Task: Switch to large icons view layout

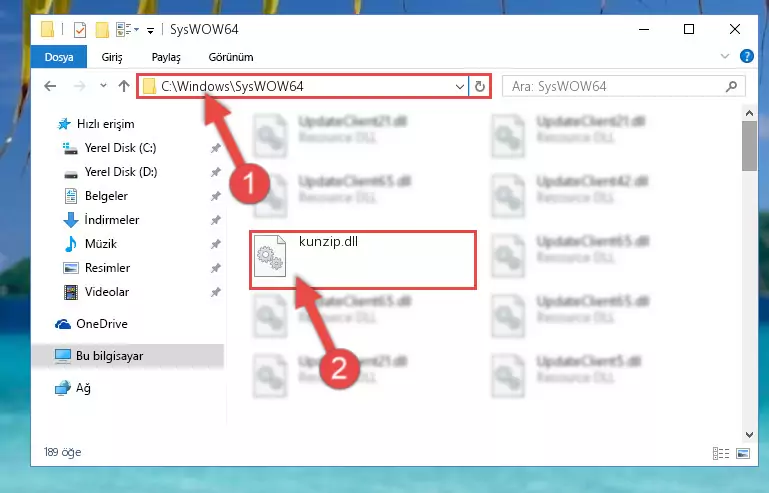Action: tap(743, 453)
